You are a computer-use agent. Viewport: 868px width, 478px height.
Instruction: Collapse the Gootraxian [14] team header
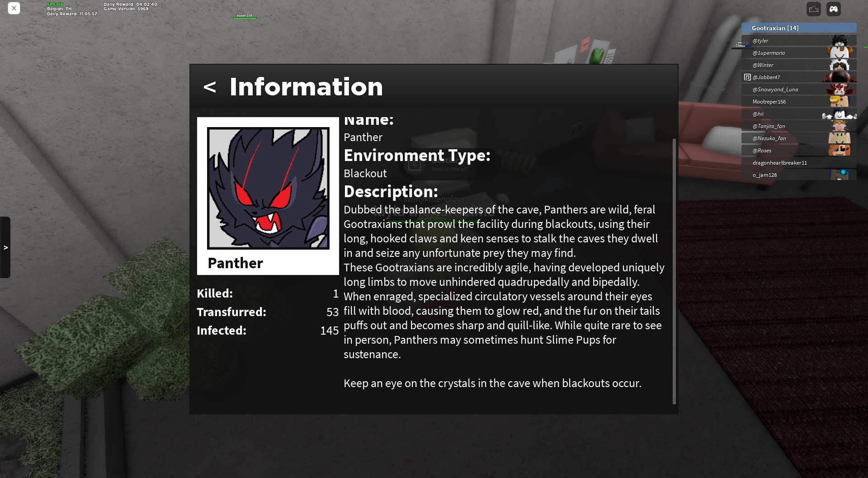tap(799, 28)
